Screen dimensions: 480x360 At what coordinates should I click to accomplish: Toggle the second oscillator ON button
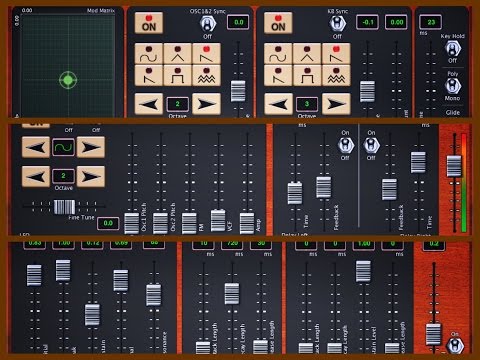[278, 23]
